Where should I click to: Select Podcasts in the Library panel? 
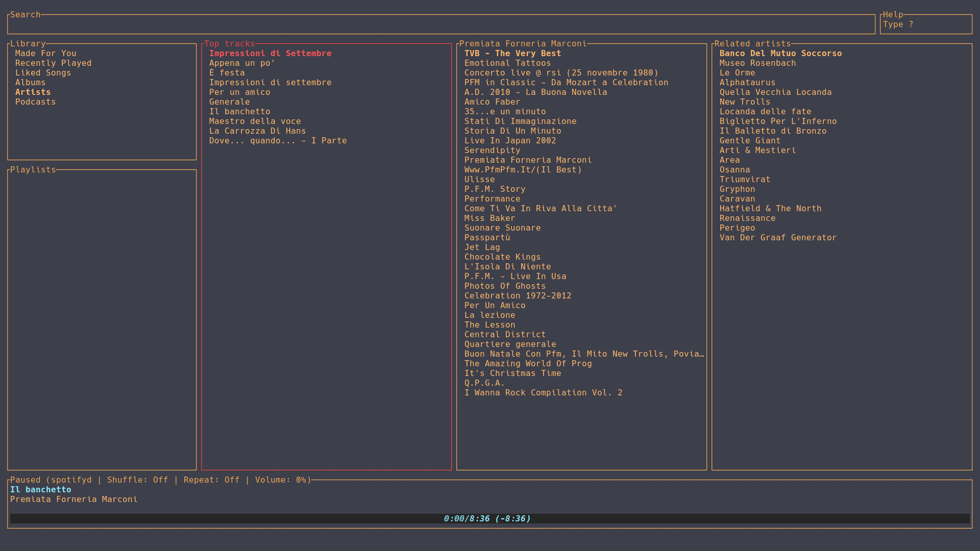pos(35,102)
